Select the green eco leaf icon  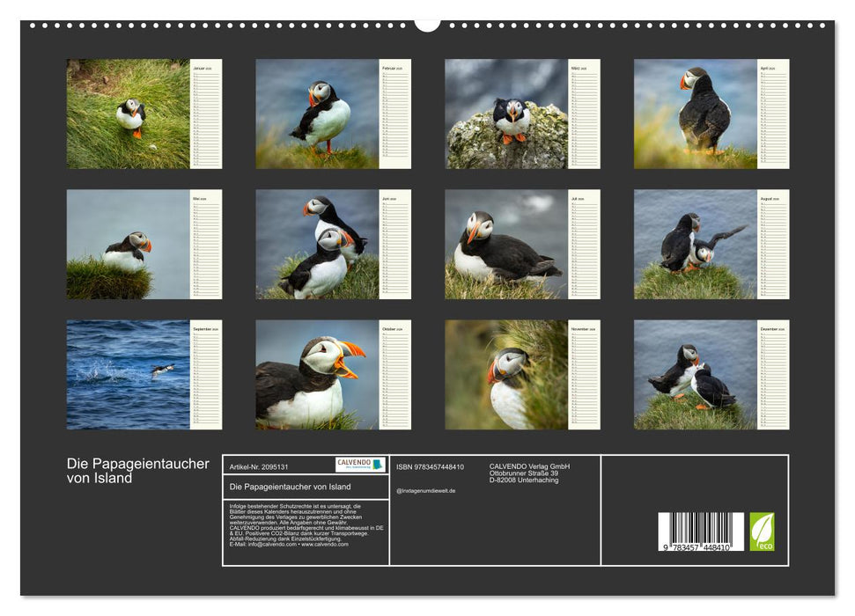762,532
